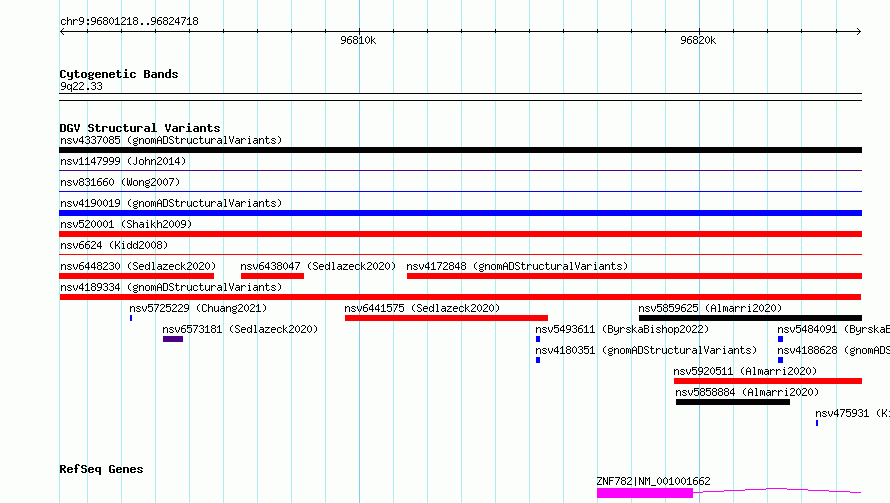This screenshot has width=890, height=503.
Task: Click the small blue mark under nsv5725229
Action: 131,318
